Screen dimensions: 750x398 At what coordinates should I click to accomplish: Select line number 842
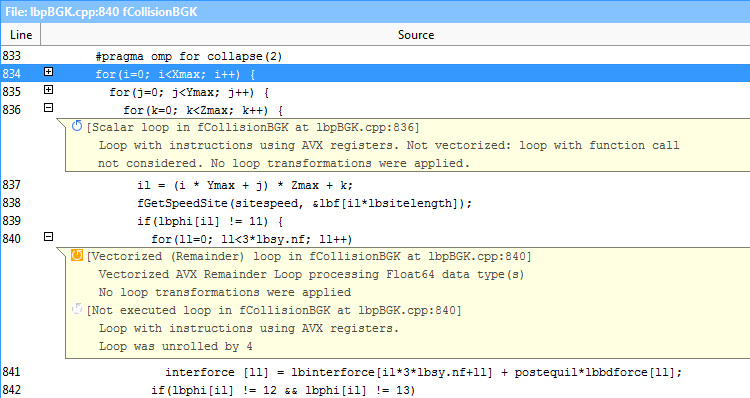[11, 390]
